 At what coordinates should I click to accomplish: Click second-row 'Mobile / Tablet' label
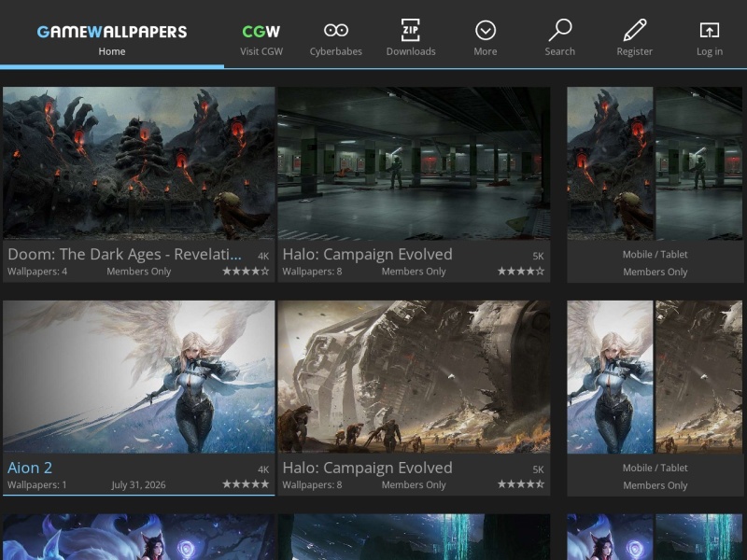coord(655,469)
